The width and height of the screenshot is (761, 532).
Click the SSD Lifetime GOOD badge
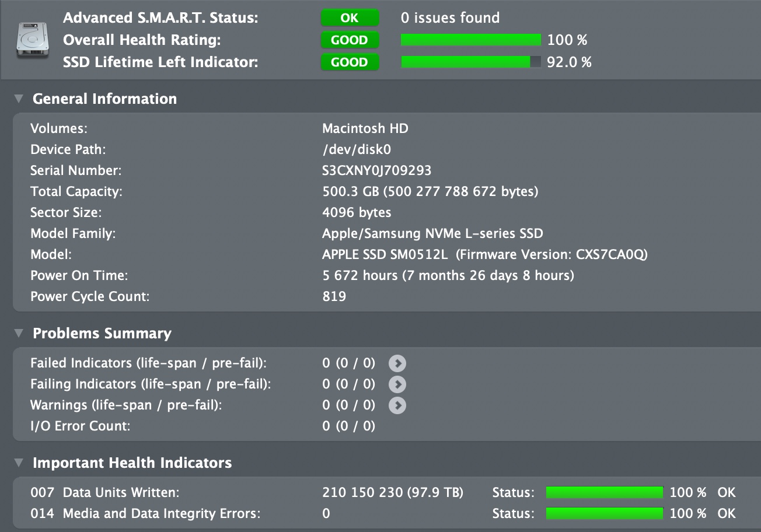(350, 62)
